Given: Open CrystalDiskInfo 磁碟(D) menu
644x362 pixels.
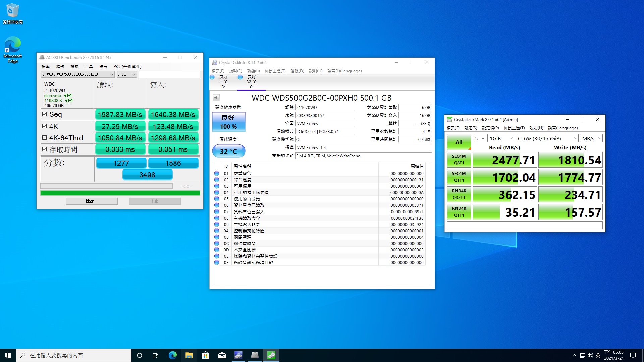Looking at the screenshot, I should click(297, 71).
